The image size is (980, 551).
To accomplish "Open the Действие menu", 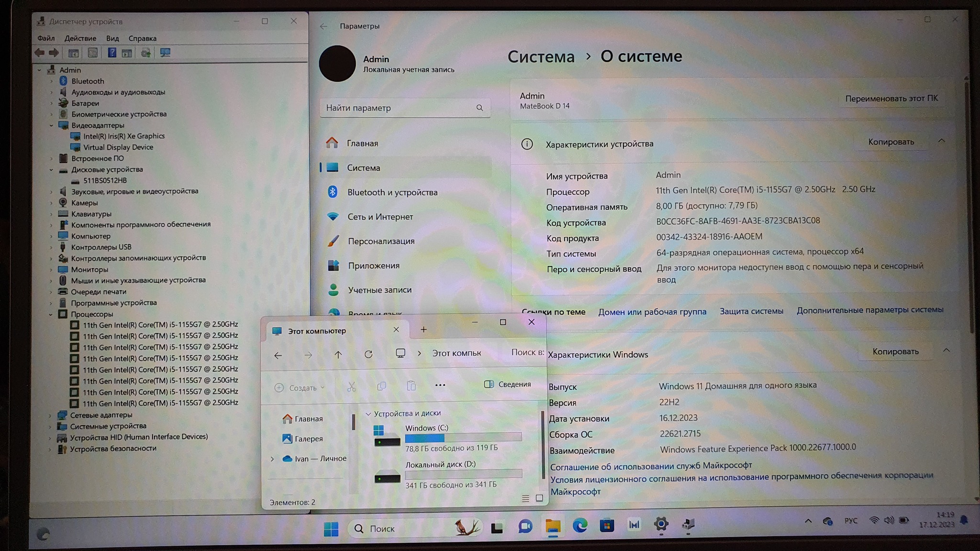I will point(80,38).
